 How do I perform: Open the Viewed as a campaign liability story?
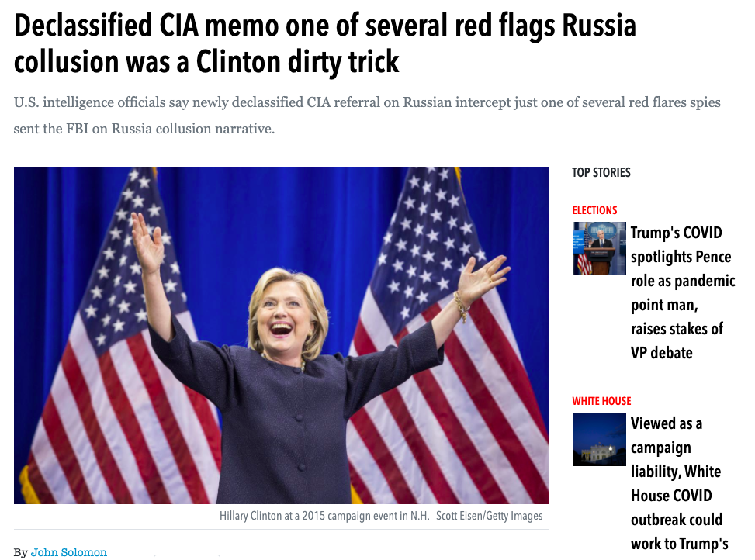click(x=680, y=483)
